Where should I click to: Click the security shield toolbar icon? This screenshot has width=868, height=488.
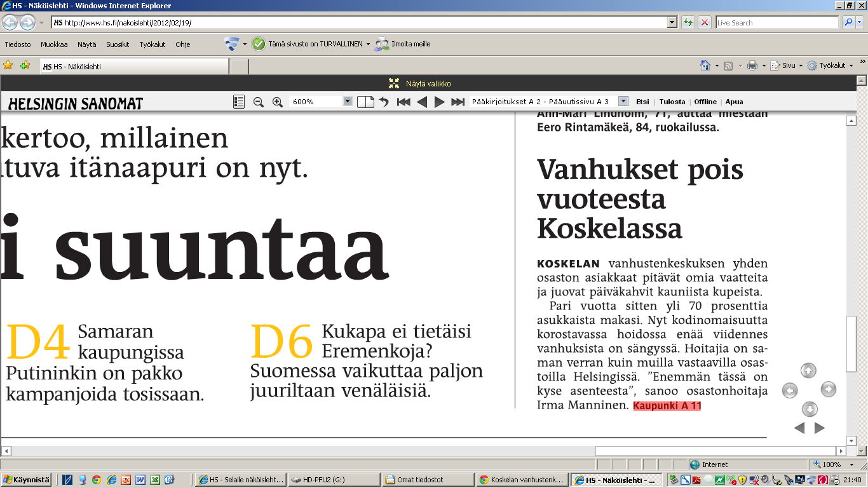pos(232,44)
